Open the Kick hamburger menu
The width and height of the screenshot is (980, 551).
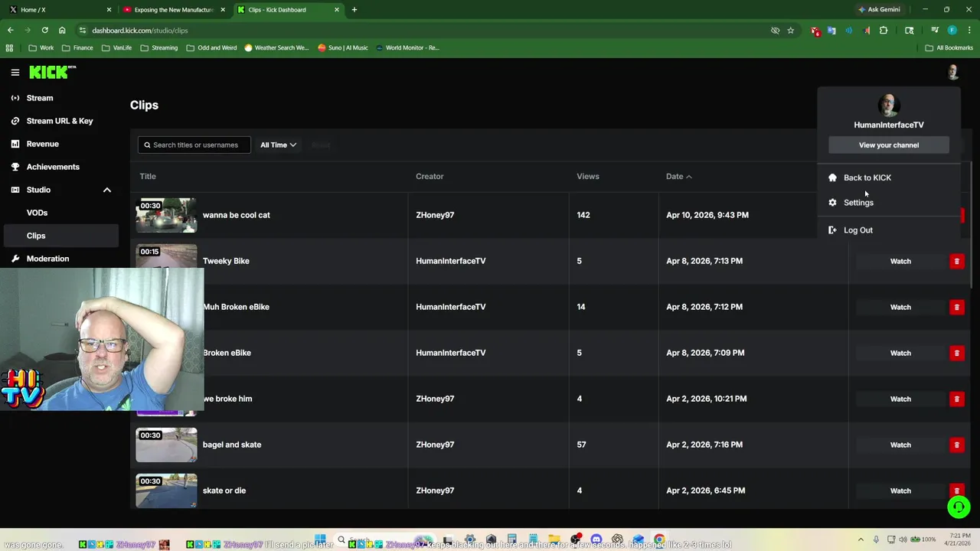pyautogui.click(x=15, y=73)
